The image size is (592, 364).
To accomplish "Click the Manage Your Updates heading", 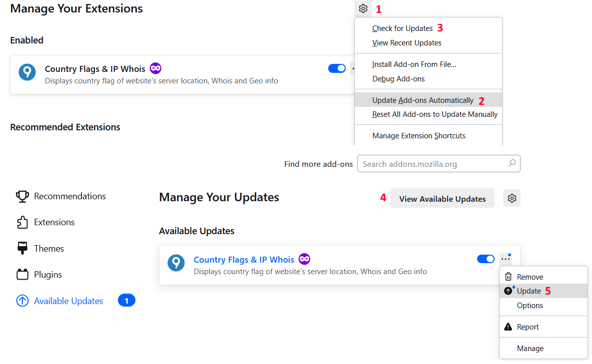I will coord(219,197).
